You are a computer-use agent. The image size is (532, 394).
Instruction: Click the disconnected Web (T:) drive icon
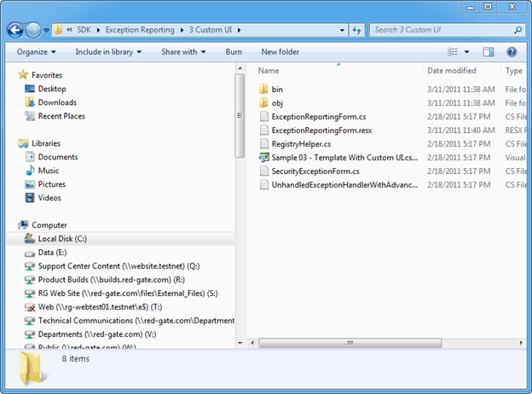[30, 308]
